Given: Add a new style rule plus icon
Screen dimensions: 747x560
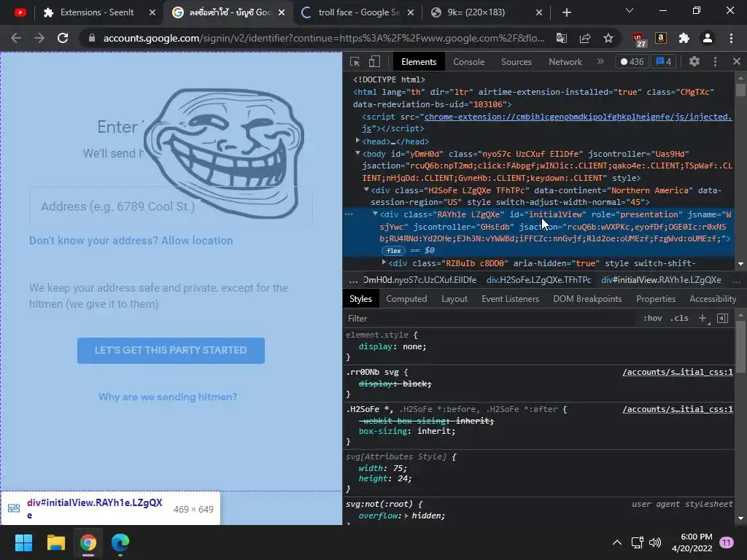Looking at the screenshot, I should click(x=703, y=318).
